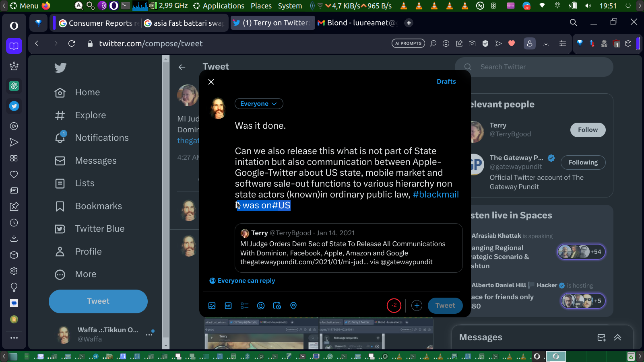Switch to asia fast battari swap tab
The width and height of the screenshot is (644, 362).
[184, 23]
